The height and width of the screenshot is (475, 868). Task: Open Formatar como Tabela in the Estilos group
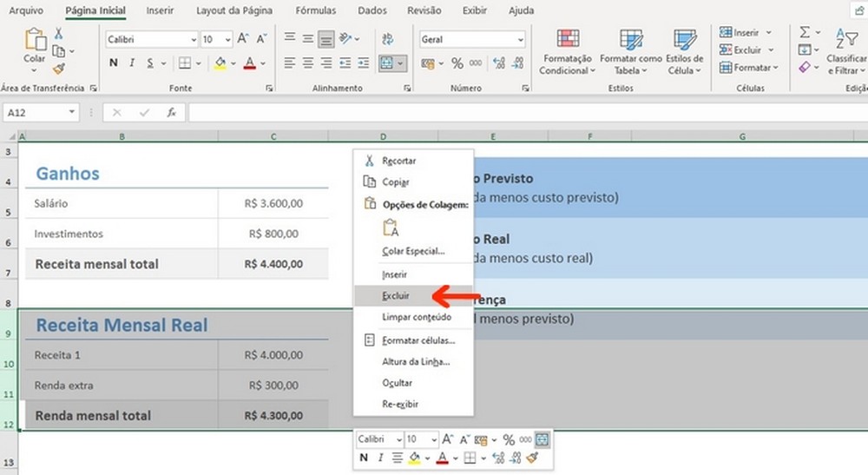pos(630,51)
